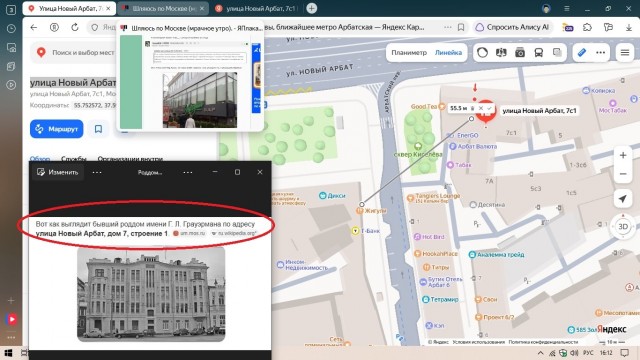Switch to 'улица Новый Арбат, 7с1' tab
This screenshot has width=640, height=360.
(x=256, y=8)
